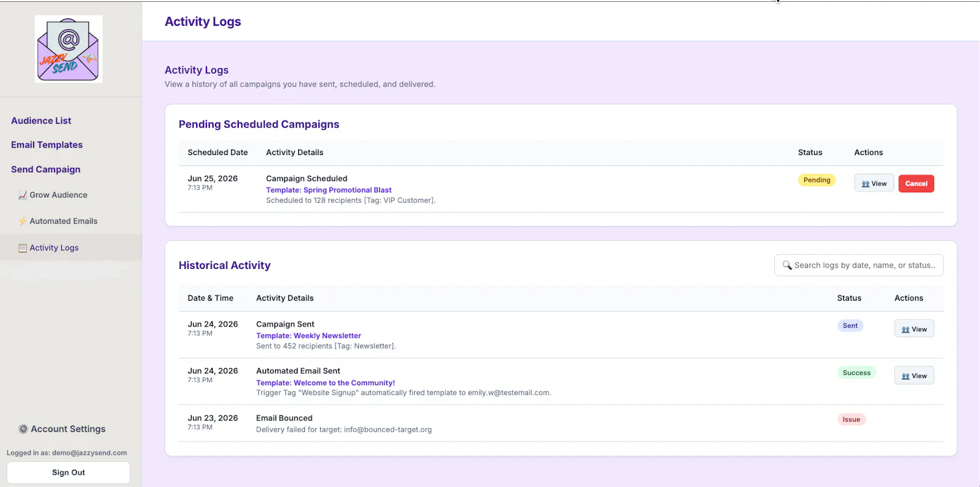Click the Account Settings gear icon
980x487 pixels.
[x=23, y=429]
